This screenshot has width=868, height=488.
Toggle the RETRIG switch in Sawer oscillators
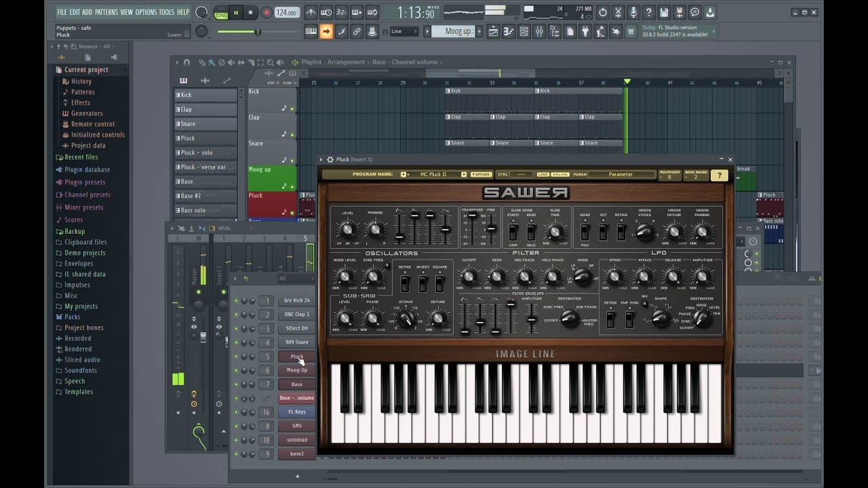pyautogui.click(x=405, y=283)
